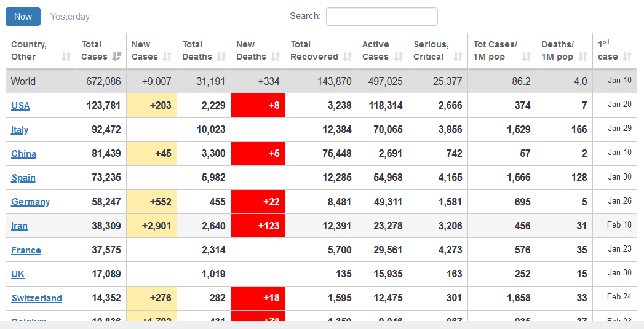Click Serious, Critical sort arrows

click(458, 57)
